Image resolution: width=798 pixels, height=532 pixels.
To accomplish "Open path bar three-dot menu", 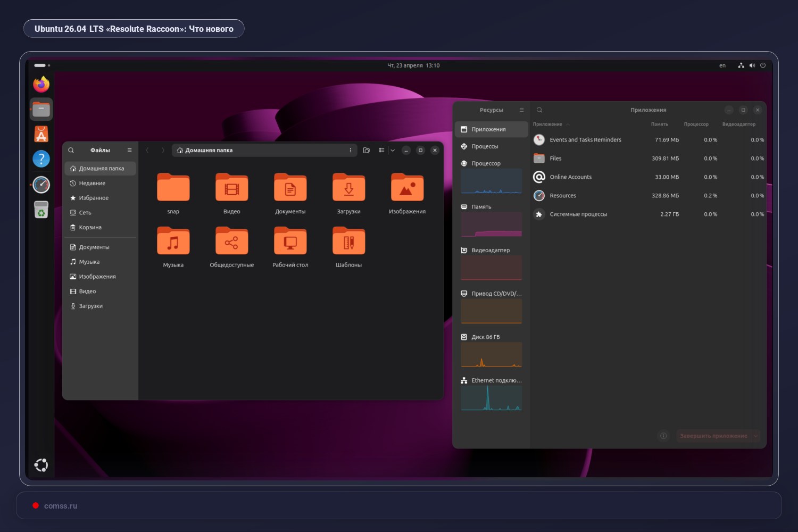I will [350, 151].
